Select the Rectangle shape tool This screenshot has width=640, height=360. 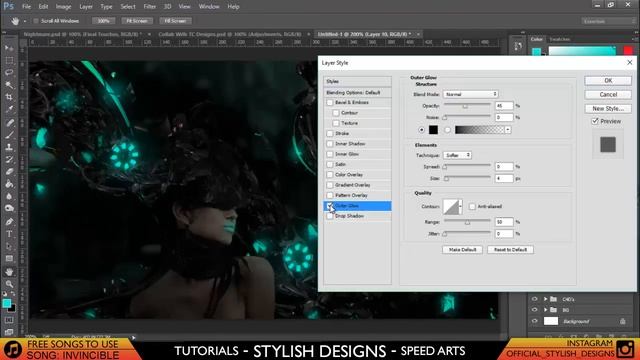9,259
